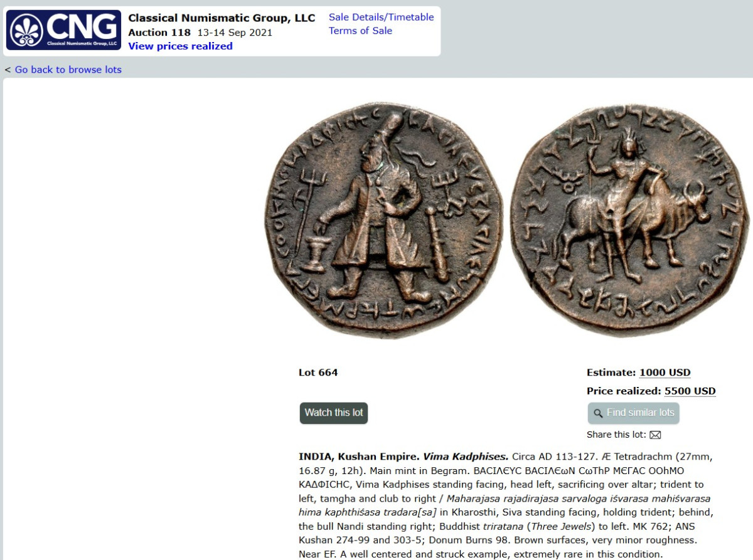Screen dimensions: 753x560
Task: Click the Watch this lot button
Action: 334,413
